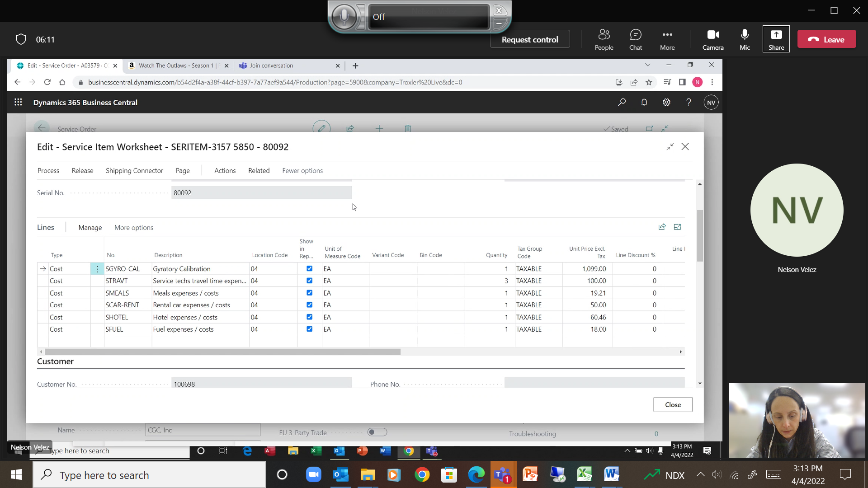Screen dimensions: 868x488
Task: Open the notifications bell in Business Central
Action: [644, 103]
